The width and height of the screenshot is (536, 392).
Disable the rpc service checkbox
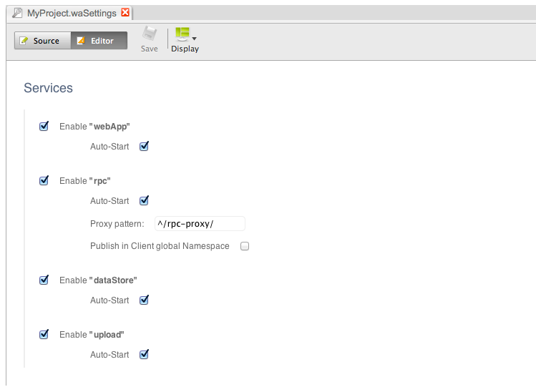coord(44,181)
